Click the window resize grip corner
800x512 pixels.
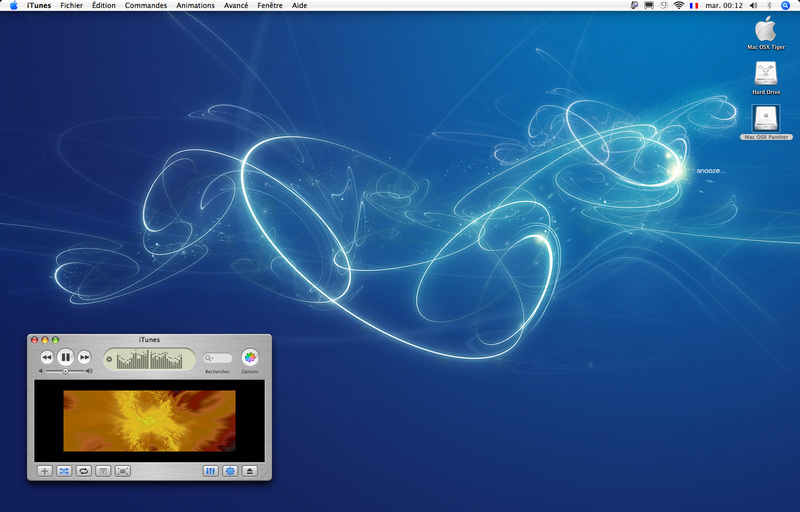pos(266,474)
